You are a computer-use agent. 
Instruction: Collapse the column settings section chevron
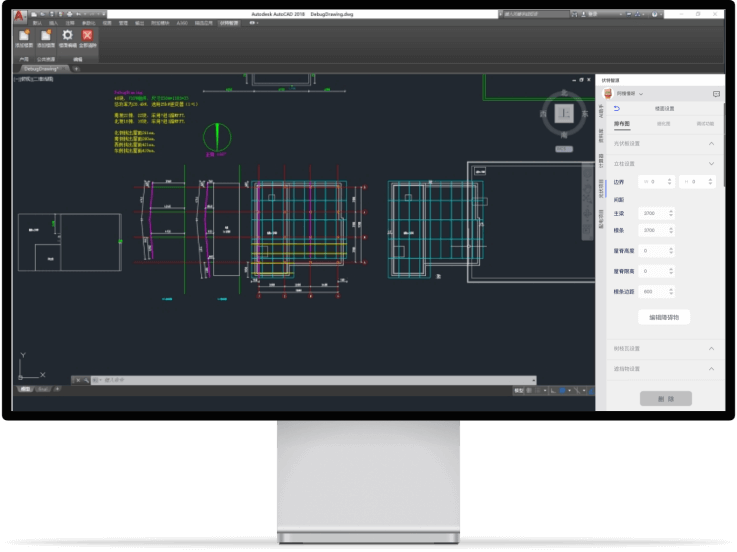(x=711, y=163)
